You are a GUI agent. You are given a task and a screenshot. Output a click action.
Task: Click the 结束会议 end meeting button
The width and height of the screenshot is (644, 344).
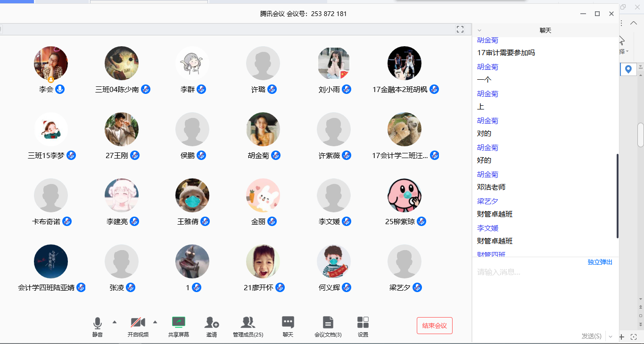[x=434, y=326]
